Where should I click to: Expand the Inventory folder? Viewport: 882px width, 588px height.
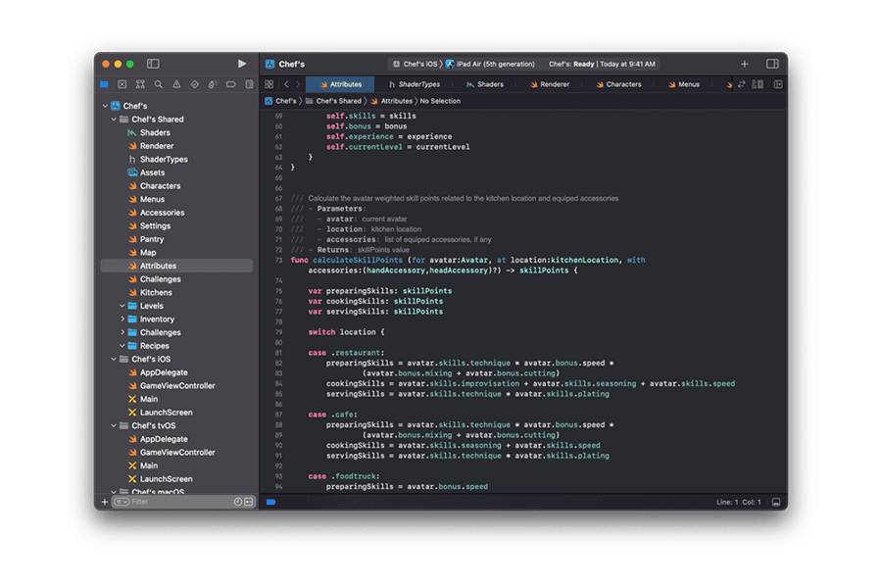click(122, 319)
